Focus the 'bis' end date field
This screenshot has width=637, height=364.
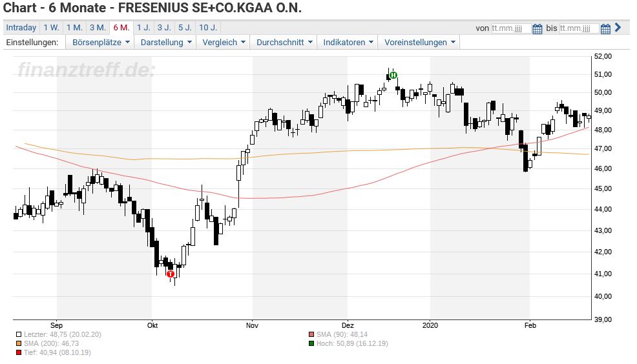coord(579,28)
